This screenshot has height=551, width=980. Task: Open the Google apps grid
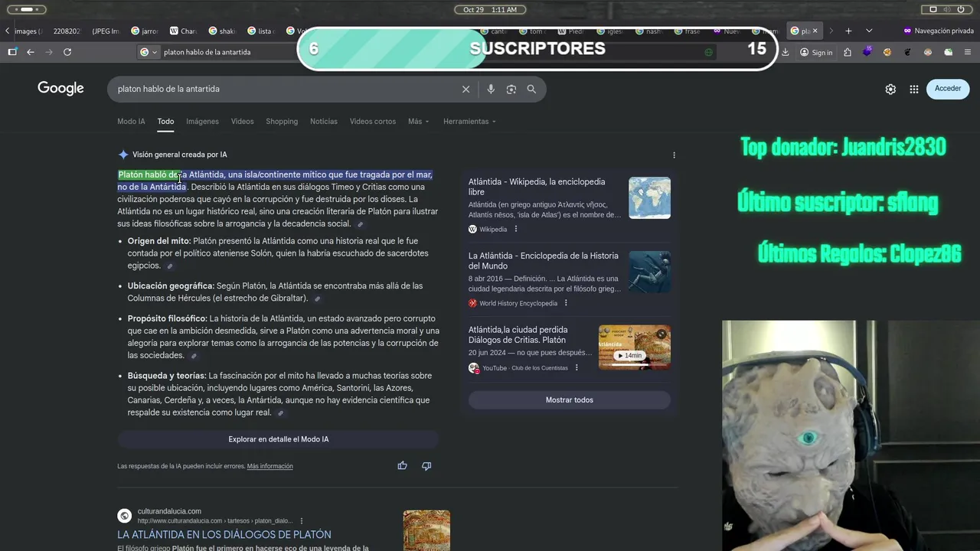[914, 89]
